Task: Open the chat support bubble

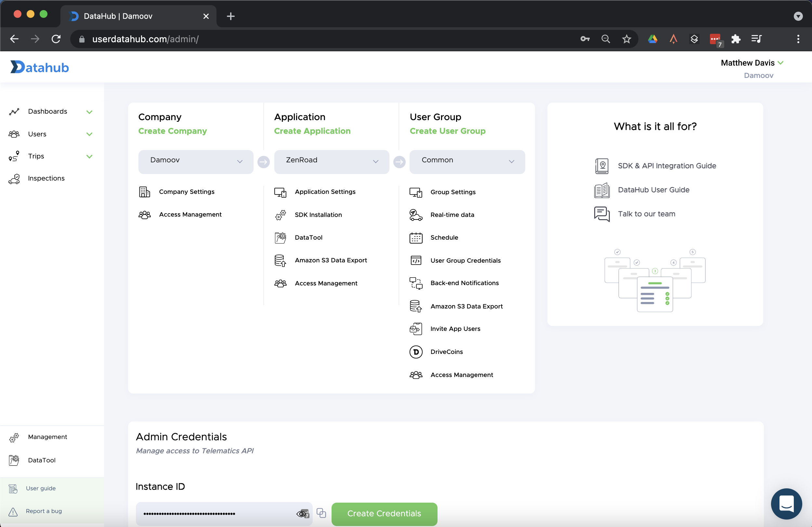Action: pos(786,504)
